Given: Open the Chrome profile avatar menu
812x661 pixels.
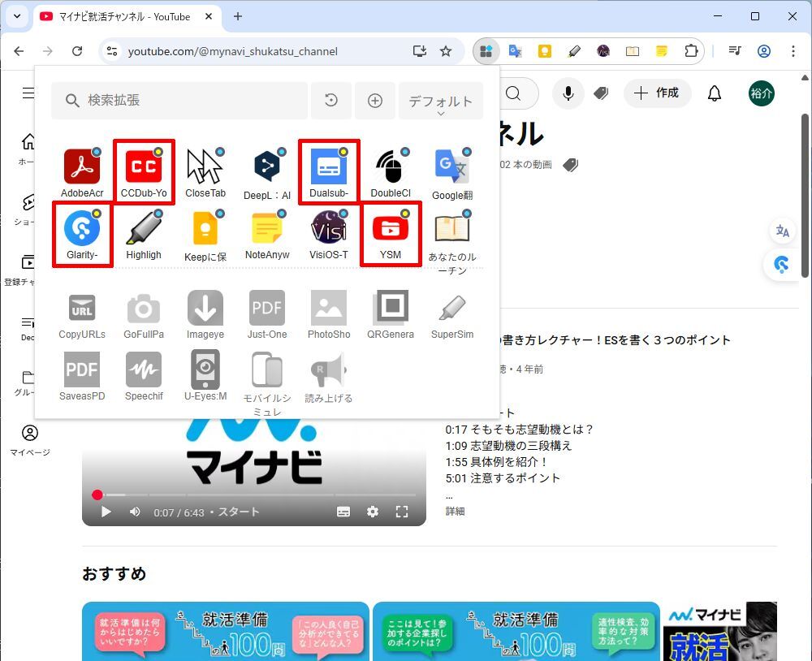Looking at the screenshot, I should coord(764,51).
